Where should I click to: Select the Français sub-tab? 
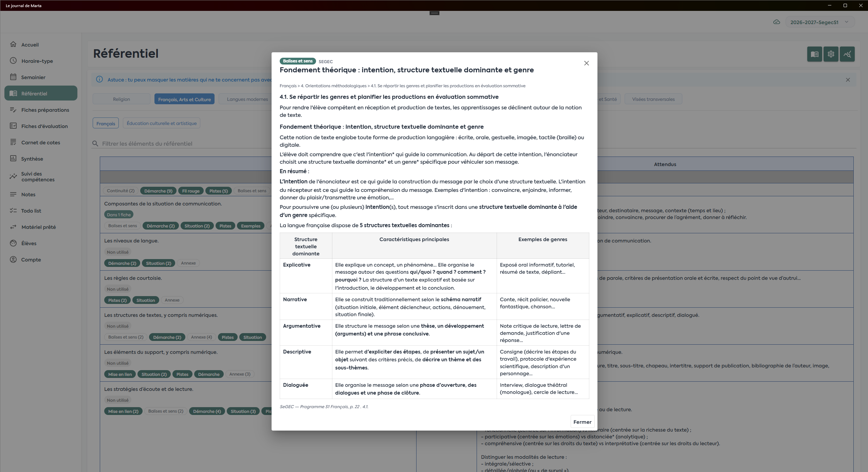(x=106, y=123)
